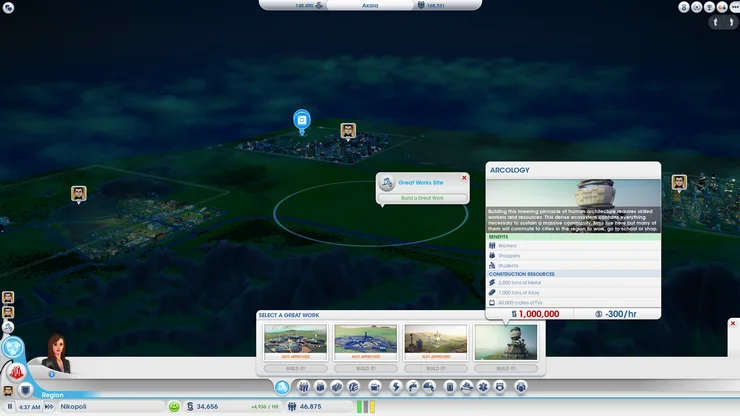
Task: Select the mayor portrait over the western city
Action: [79, 194]
